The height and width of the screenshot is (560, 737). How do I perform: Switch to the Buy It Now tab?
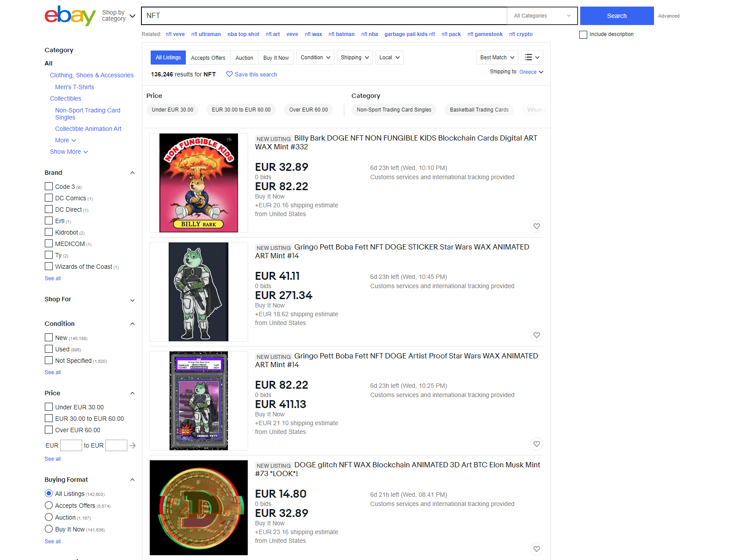click(x=276, y=58)
